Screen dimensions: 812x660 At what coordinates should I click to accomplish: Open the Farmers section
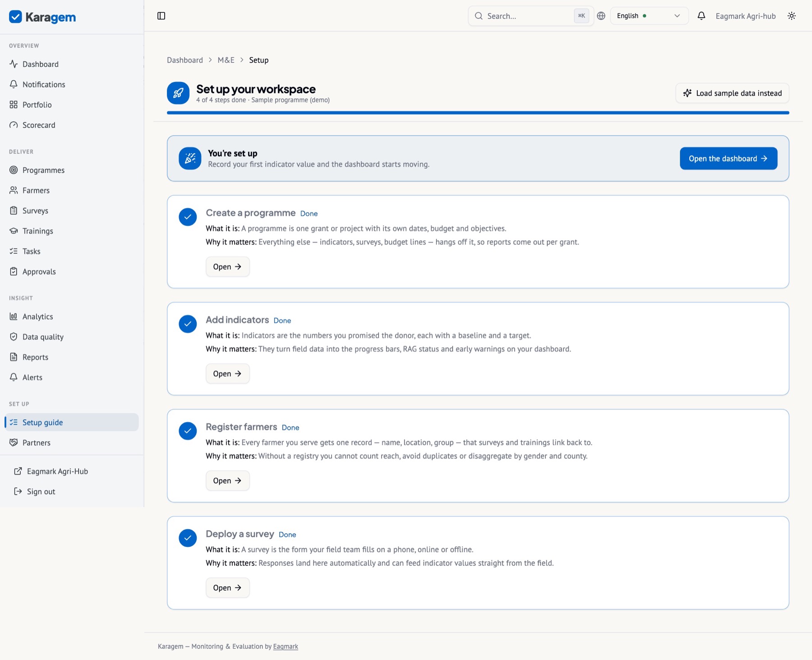pos(72,190)
